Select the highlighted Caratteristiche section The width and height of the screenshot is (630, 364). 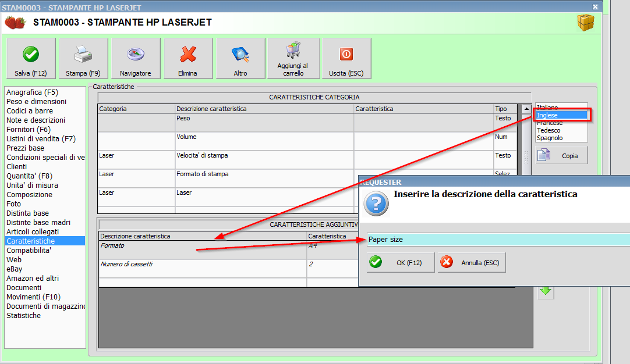(45, 241)
